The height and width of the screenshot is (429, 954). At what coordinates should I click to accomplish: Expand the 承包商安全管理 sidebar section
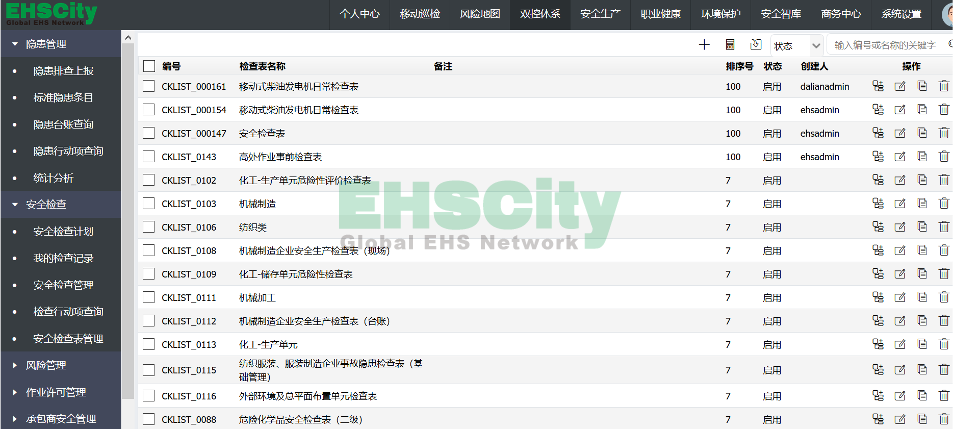[x=61, y=419]
